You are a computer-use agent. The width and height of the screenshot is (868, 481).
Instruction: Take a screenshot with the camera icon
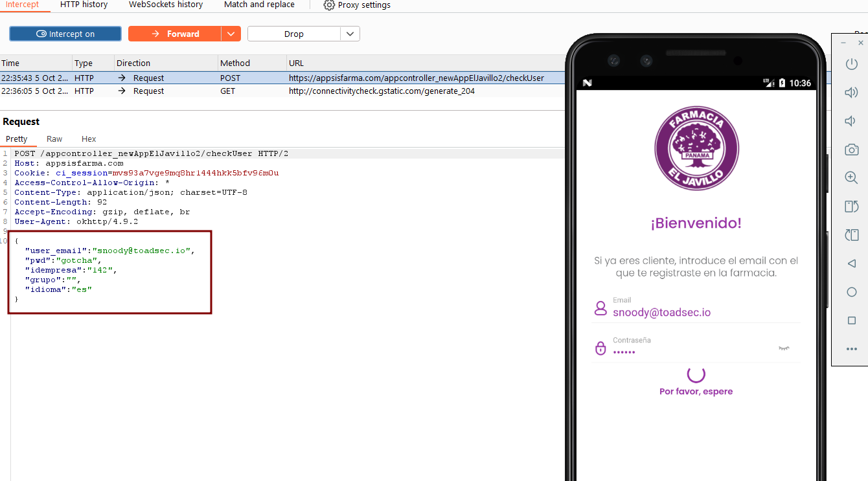851,150
